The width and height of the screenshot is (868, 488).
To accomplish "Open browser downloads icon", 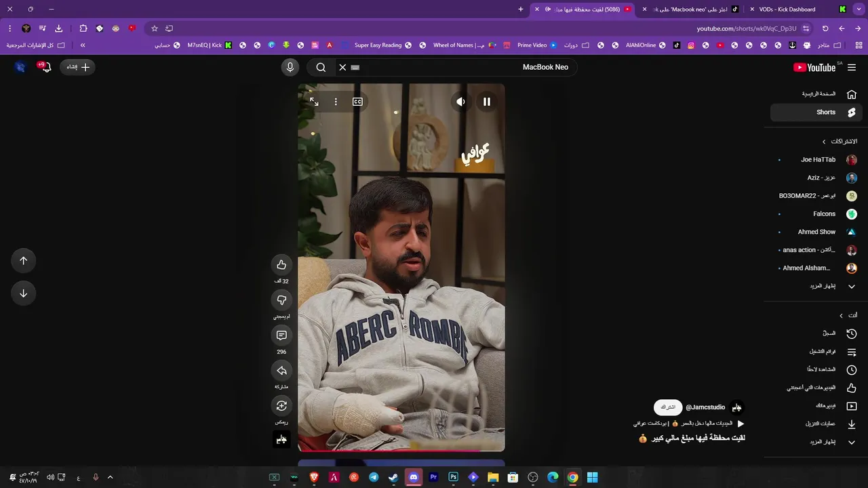I will click(58, 28).
